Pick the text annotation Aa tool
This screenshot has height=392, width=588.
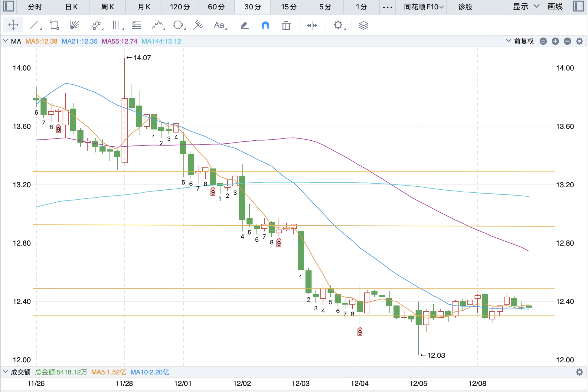(219, 25)
